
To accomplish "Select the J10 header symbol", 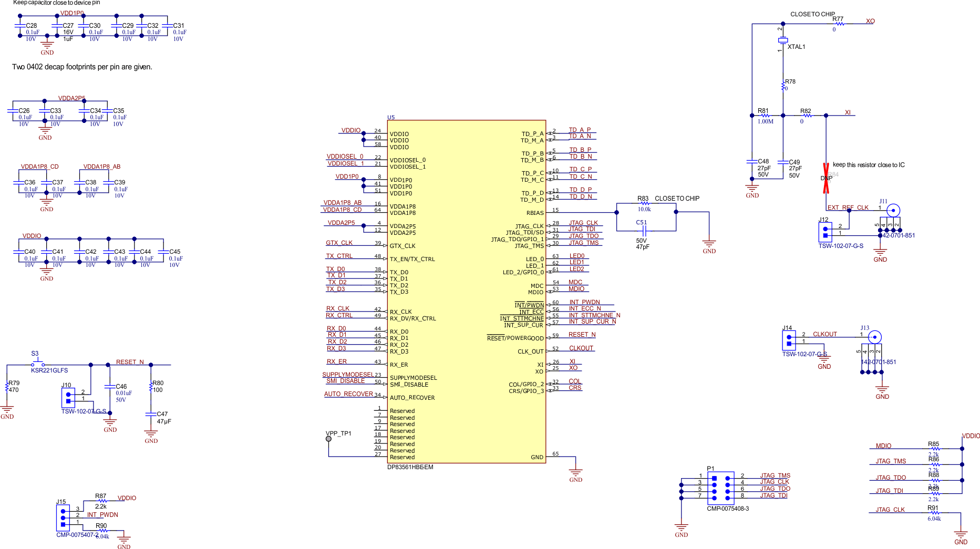I will 68,398.
